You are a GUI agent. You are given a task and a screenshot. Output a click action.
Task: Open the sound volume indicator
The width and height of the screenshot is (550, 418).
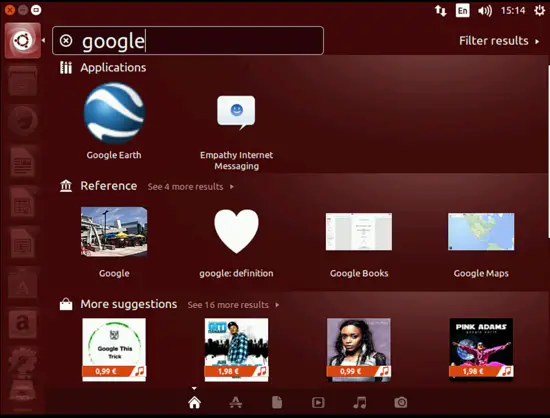pyautogui.click(x=485, y=11)
